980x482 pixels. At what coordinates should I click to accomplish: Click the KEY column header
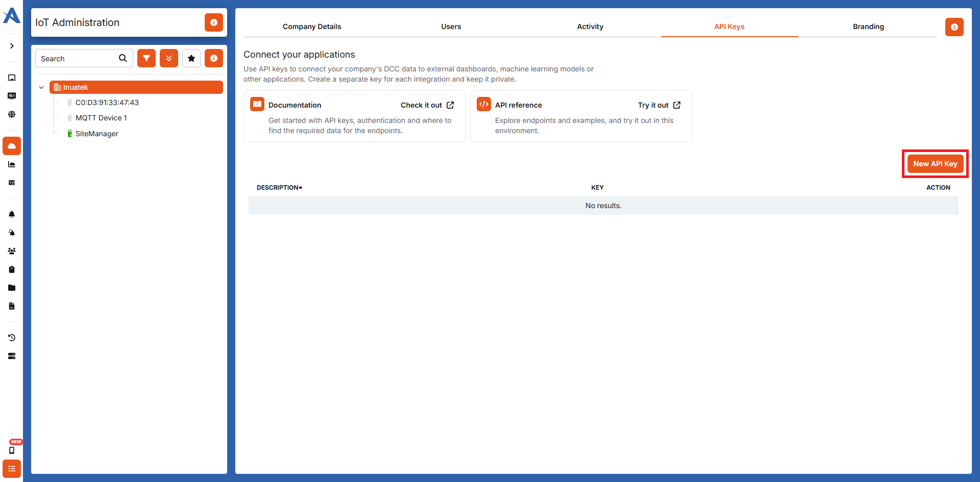pyautogui.click(x=597, y=188)
